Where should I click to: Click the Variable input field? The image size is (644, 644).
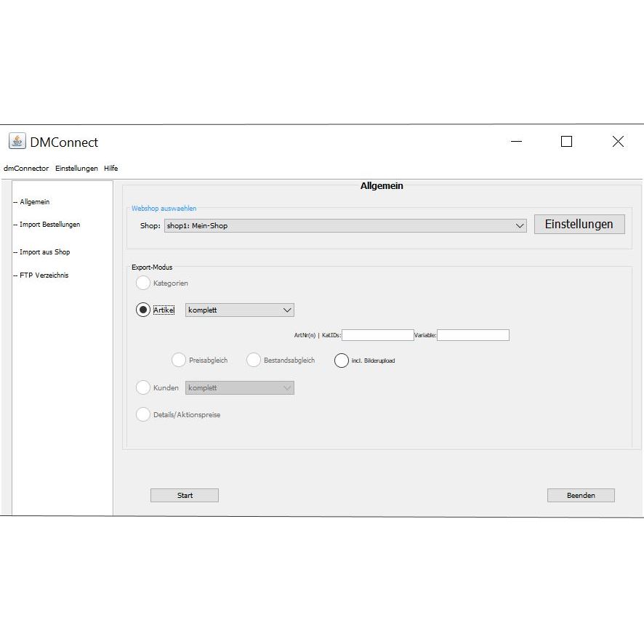(472, 335)
